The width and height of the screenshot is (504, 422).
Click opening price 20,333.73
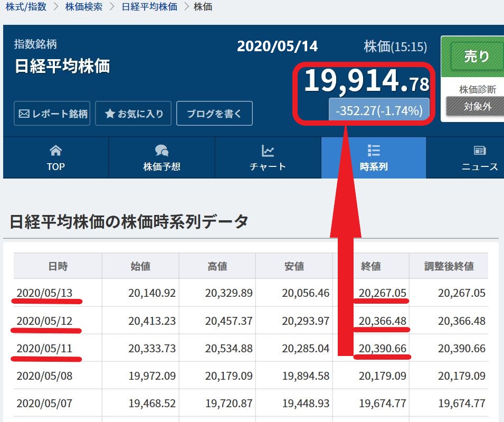tap(152, 349)
